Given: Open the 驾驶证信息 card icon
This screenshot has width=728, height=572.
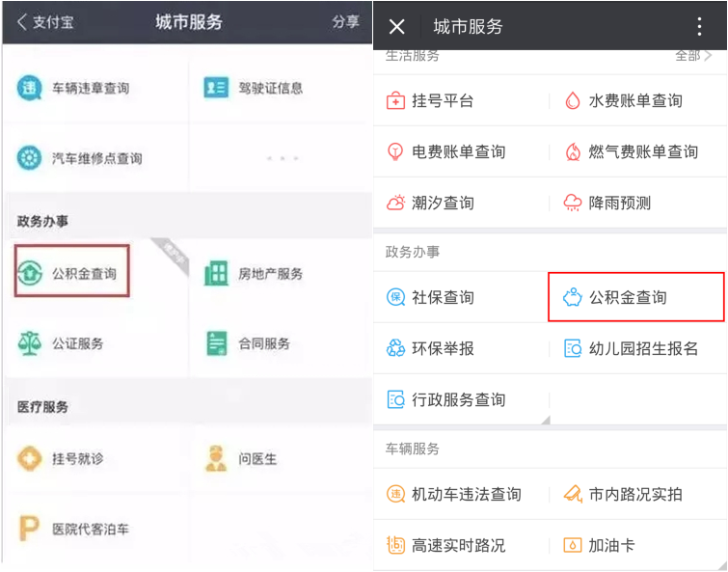Looking at the screenshot, I should coord(216,88).
